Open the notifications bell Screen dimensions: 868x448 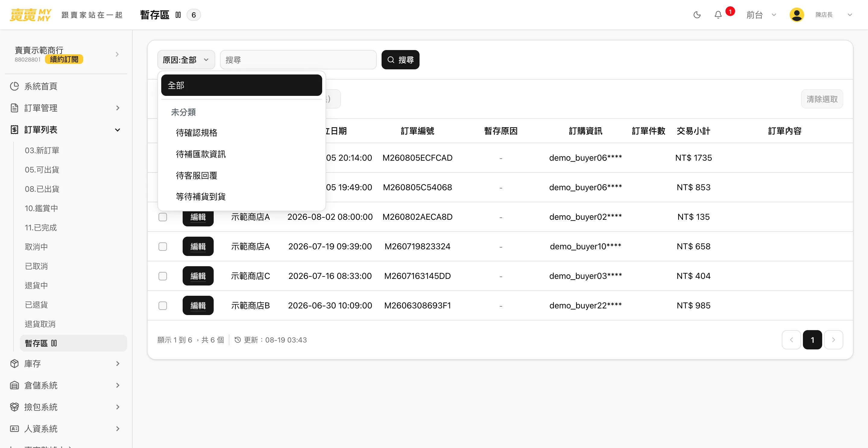click(x=718, y=15)
